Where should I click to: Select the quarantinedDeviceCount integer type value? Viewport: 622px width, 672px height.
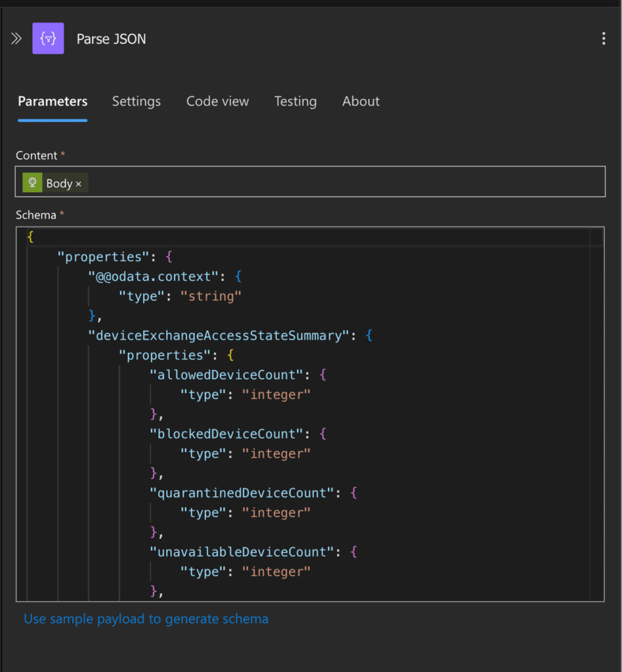tap(276, 513)
